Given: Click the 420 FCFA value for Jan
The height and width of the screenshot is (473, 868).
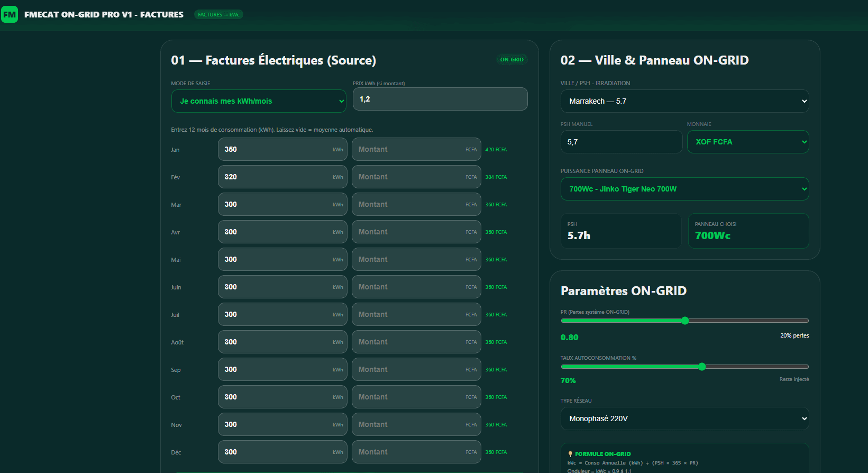Looking at the screenshot, I should coord(496,150).
